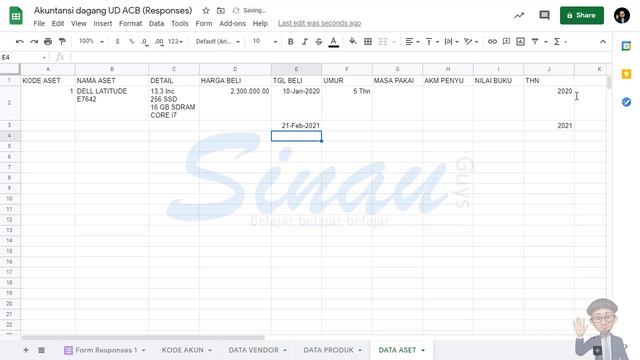Open horizontal align dropdown
The width and height of the screenshot is (640, 360).
pyautogui.click(x=412, y=42)
